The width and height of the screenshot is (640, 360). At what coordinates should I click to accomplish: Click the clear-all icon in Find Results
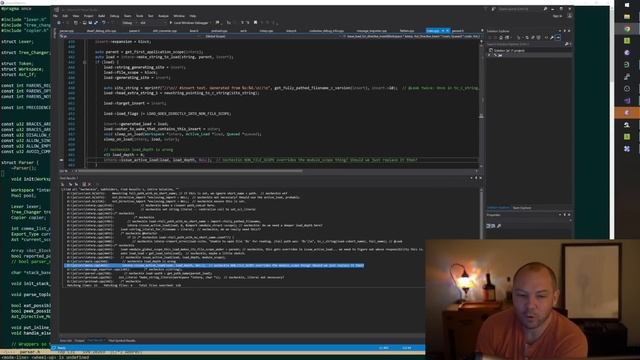click(89, 184)
